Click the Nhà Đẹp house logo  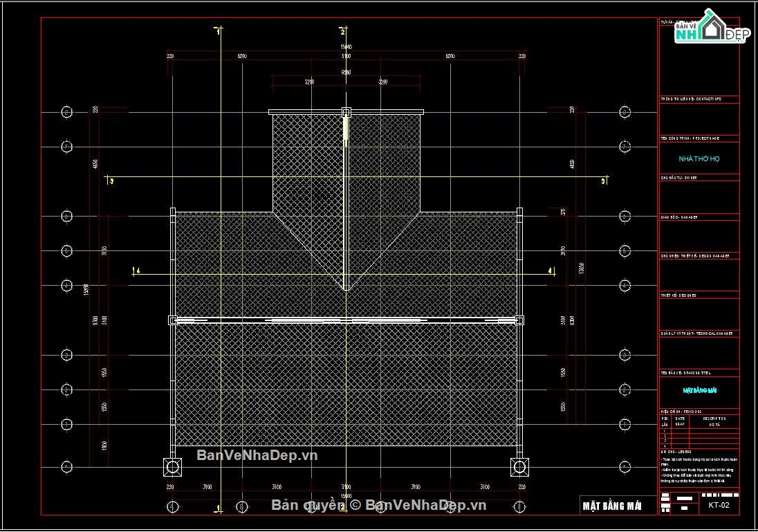coord(712,26)
